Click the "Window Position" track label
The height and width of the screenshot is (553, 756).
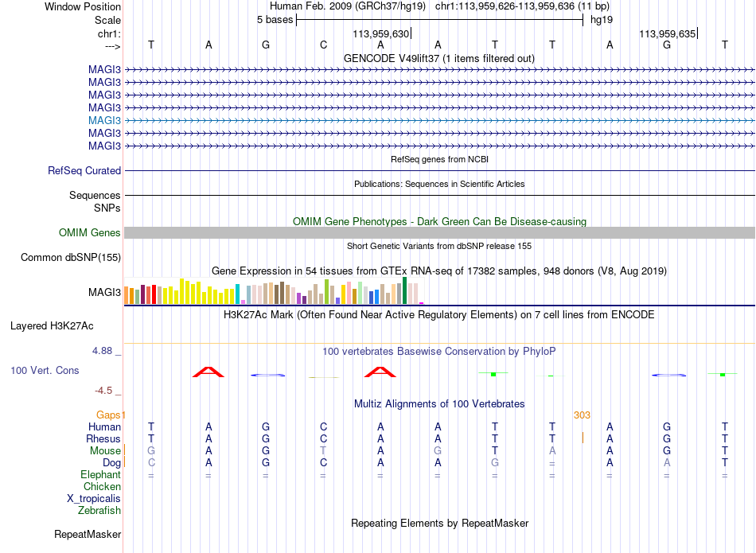[83, 6]
